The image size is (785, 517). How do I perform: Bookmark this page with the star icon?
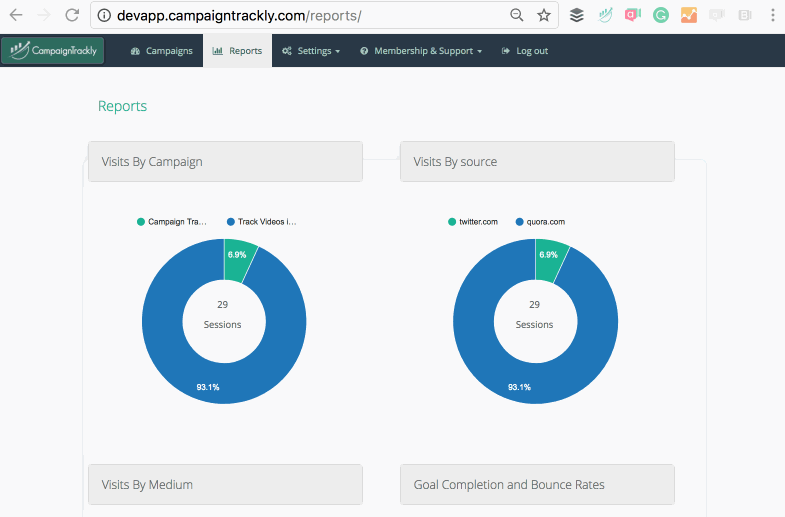[x=544, y=15]
